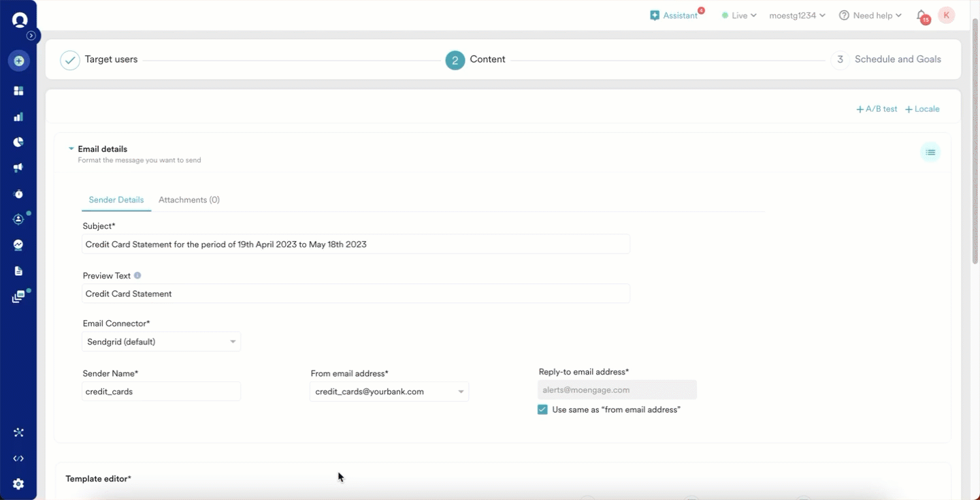This screenshot has height=500, width=980.
Task: Click the + A/B test link
Action: (x=877, y=109)
